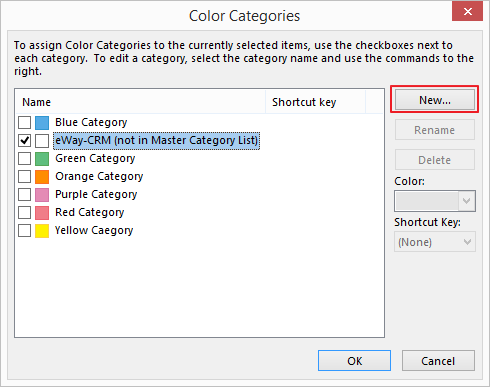Click the orange swatch beside Orange Category
This screenshot has height=387, width=490.
(42, 177)
